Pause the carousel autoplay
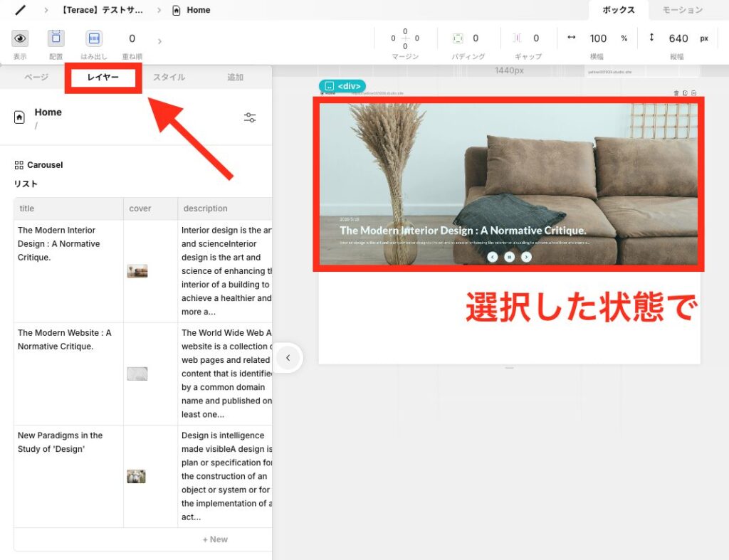 [510, 257]
